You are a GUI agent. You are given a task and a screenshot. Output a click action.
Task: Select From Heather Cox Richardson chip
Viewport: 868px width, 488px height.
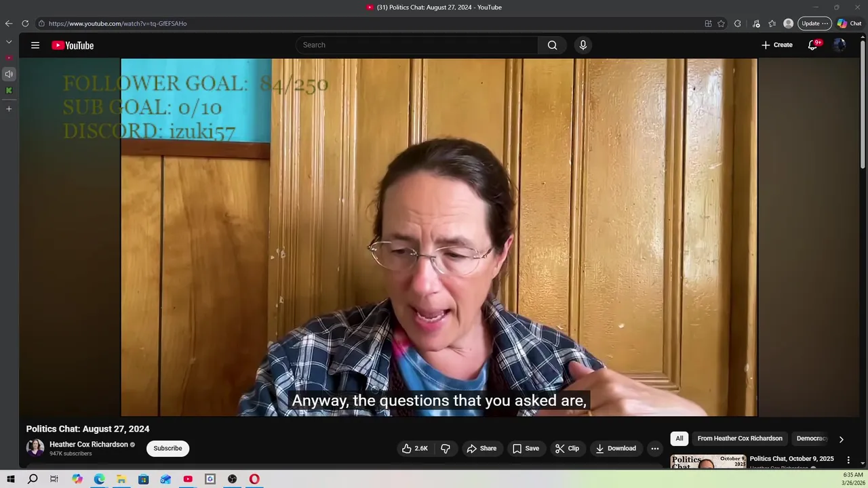click(740, 439)
